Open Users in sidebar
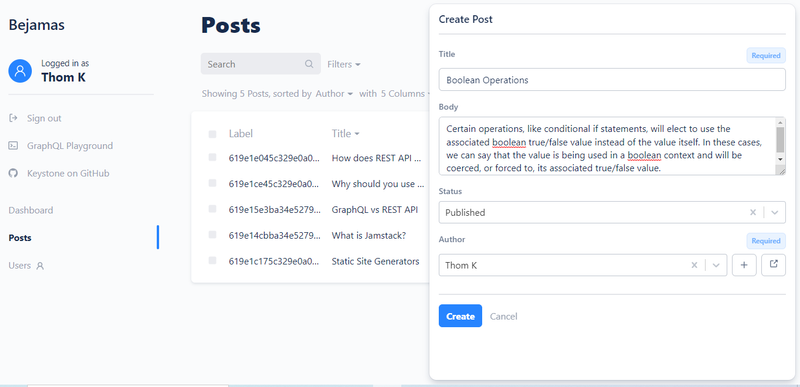Screen dimensions: 800x387 (26, 266)
